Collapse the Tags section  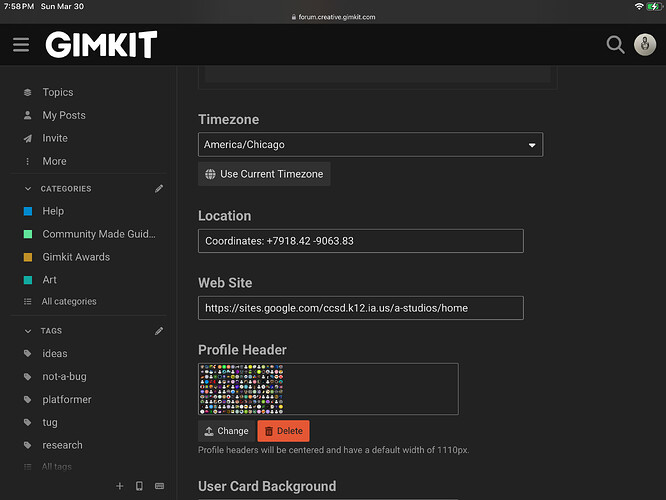(x=28, y=331)
